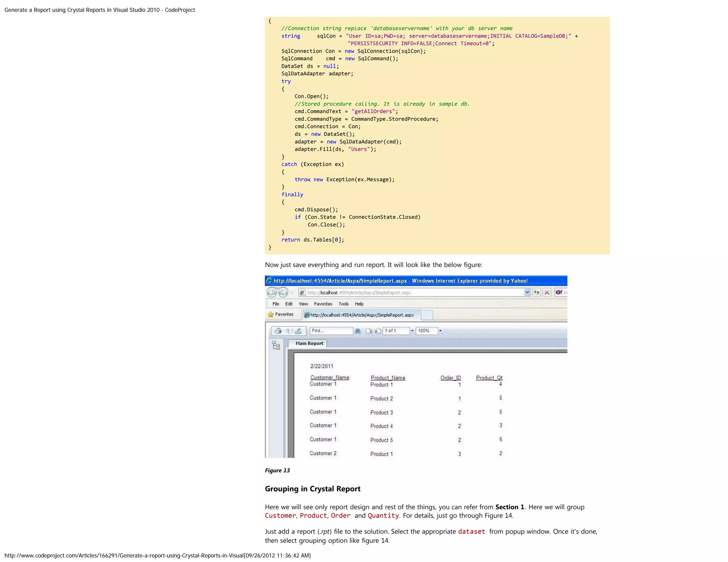Click the Product_Qt column header
Image resolution: width=728 pixels, height=562 pixels.
tap(489, 378)
